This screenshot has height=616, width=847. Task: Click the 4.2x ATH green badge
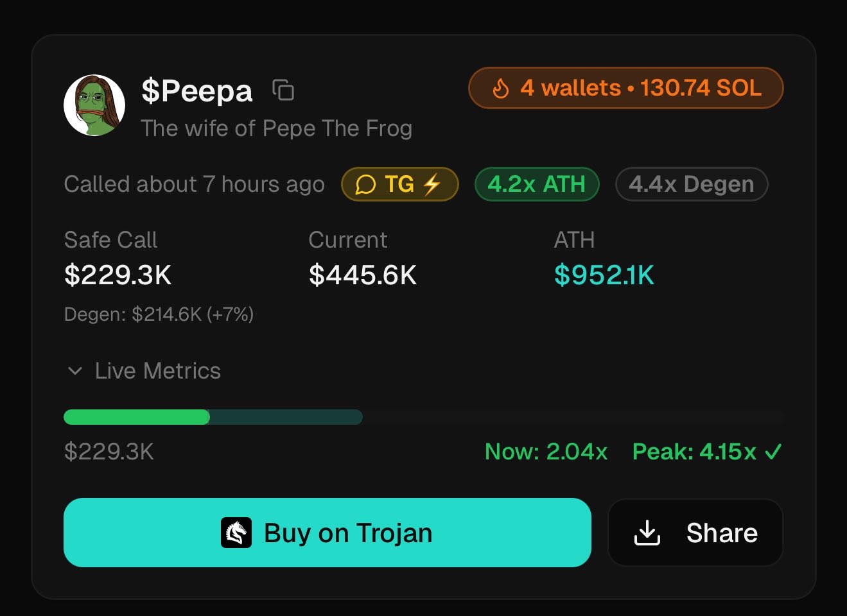[536, 185]
